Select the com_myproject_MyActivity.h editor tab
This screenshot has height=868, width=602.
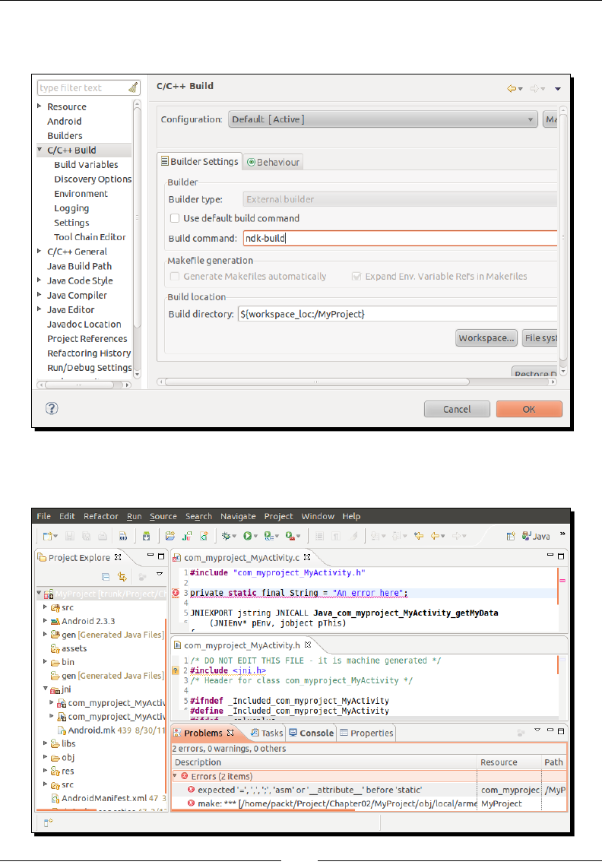[242, 645]
